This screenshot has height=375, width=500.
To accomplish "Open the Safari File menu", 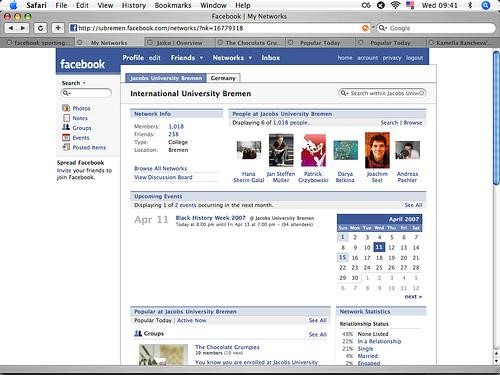I will pos(61,5).
